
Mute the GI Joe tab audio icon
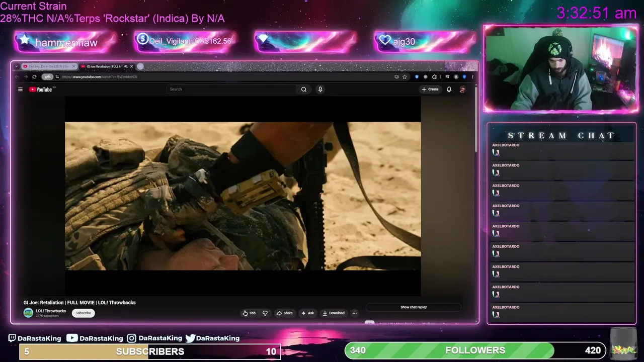pyautogui.click(x=126, y=66)
